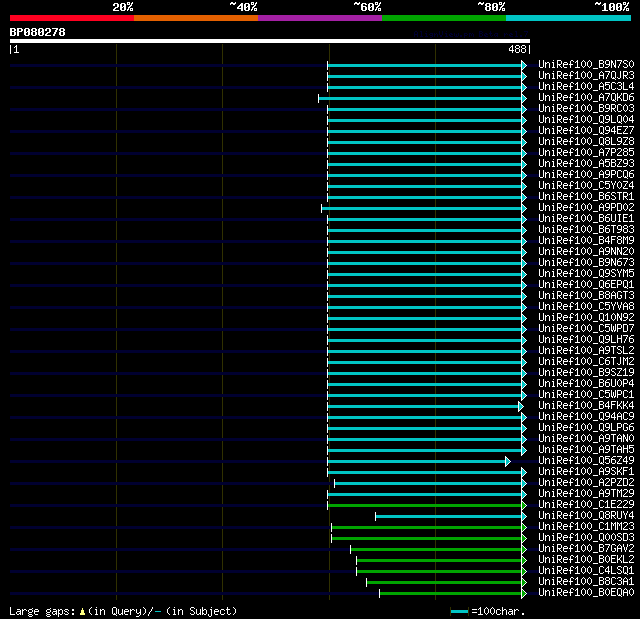Select the UniRef100_C1E229 label
This screenshot has width=640, height=619.
pyautogui.click(x=586, y=505)
